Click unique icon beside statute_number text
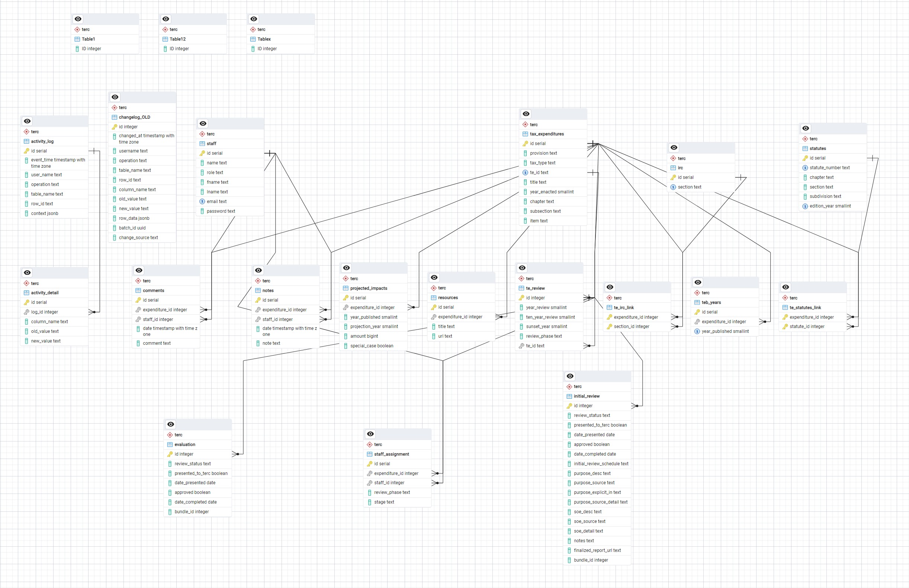Image resolution: width=909 pixels, height=588 pixels. point(805,168)
